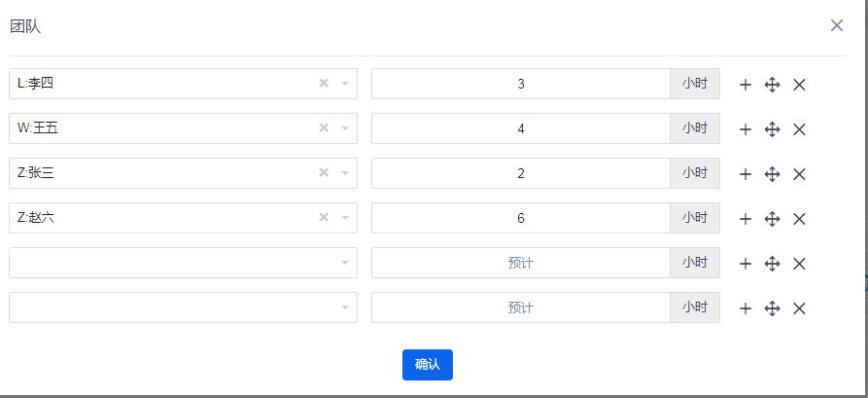Clear the Z:赵六 member selection
The image size is (868, 398).
[x=324, y=218]
